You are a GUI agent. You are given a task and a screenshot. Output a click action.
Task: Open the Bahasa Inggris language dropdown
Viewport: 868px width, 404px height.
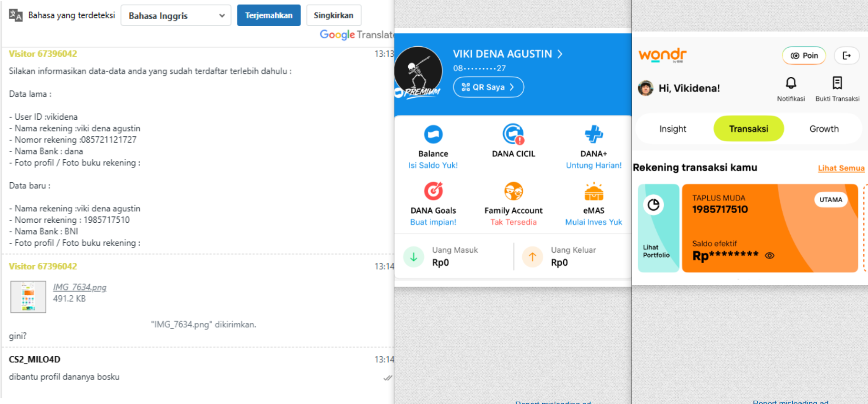coord(176,15)
